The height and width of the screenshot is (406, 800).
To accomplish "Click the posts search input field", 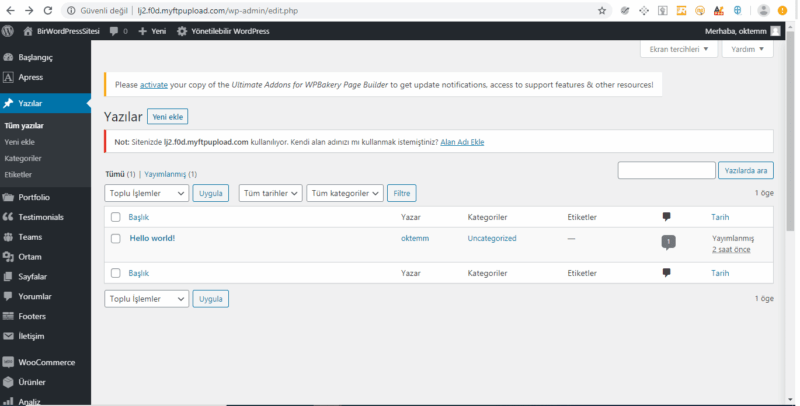I will [x=665, y=171].
